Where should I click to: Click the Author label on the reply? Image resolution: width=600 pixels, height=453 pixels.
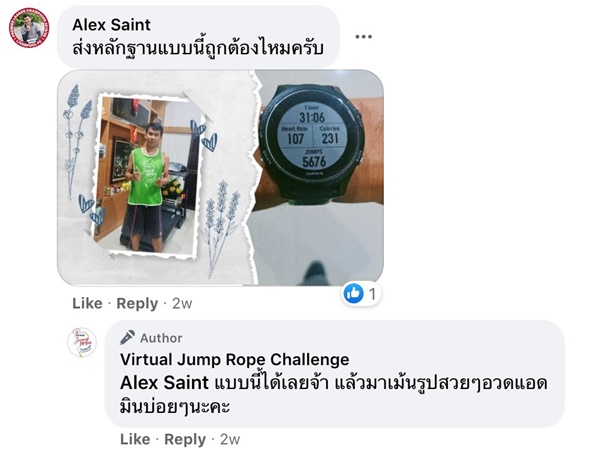pyautogui.click(x=161, y=338)
